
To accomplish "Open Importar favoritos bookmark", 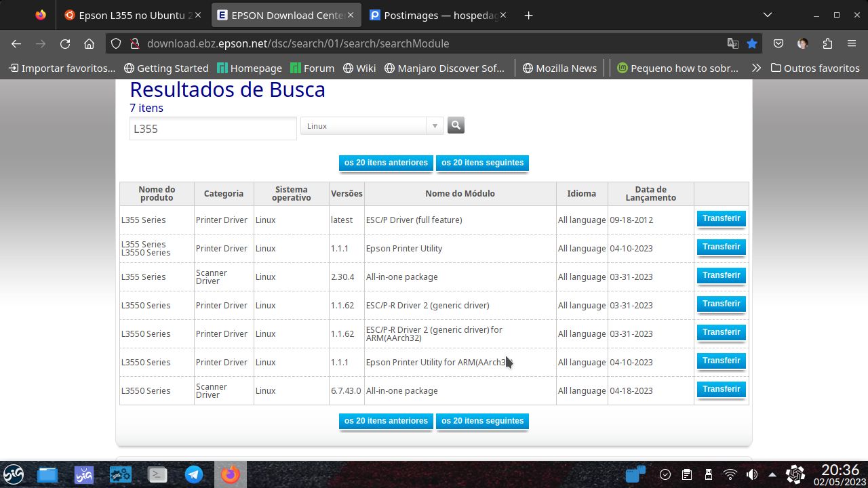I will coord(62,68).
